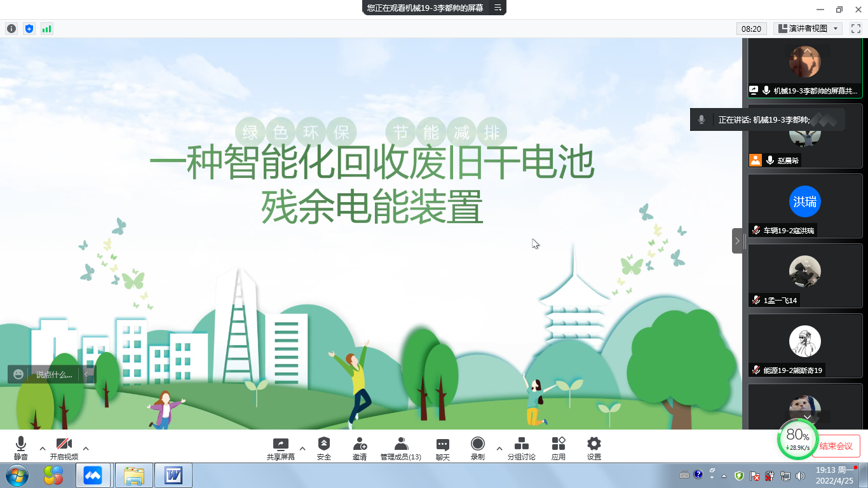This screenshot has width=868, height=488.
Task: Open the screen-viewing options menu at top
Action: pyautogui.click(x=498, y=8)
